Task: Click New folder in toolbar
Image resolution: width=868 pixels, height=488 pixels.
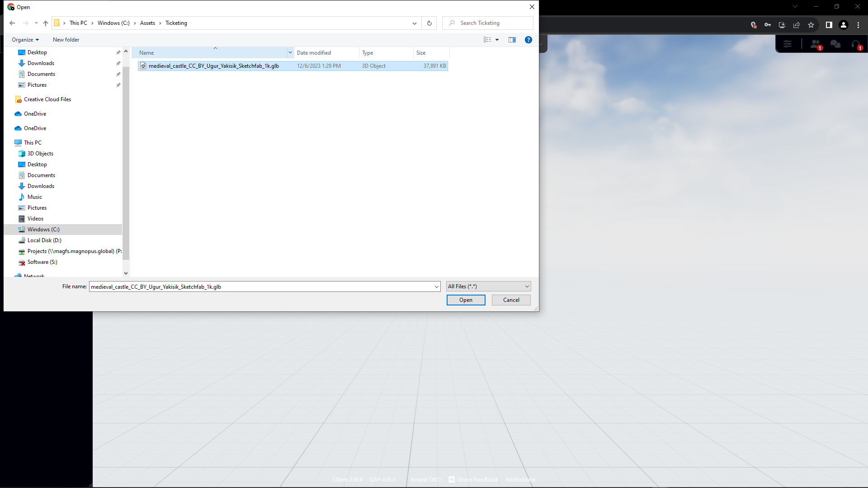Action: [66, 40]
